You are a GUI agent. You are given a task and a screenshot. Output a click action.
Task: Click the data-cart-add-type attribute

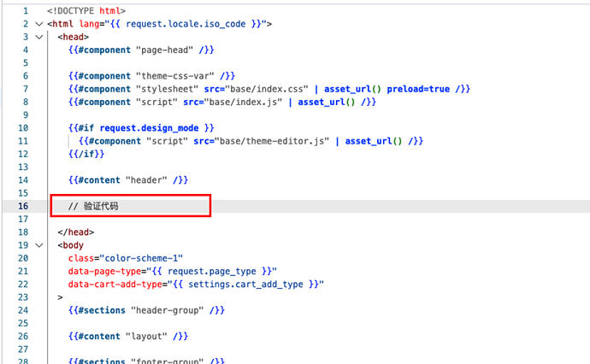pyautogui.click(x=196, y=285)
